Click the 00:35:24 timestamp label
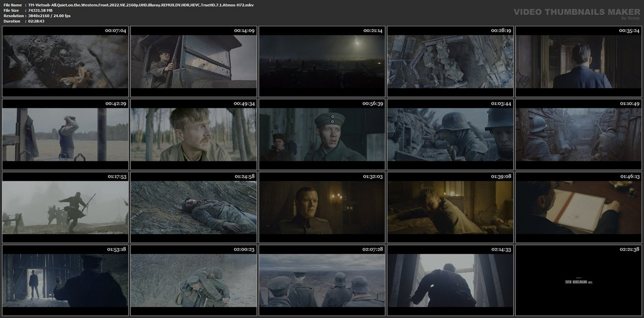 click(x=628, y=31)
